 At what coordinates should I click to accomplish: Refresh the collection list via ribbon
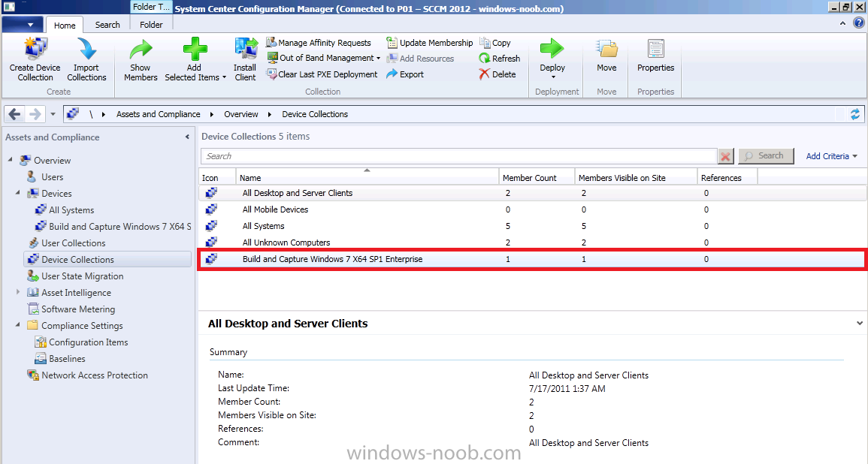(499, 58)
